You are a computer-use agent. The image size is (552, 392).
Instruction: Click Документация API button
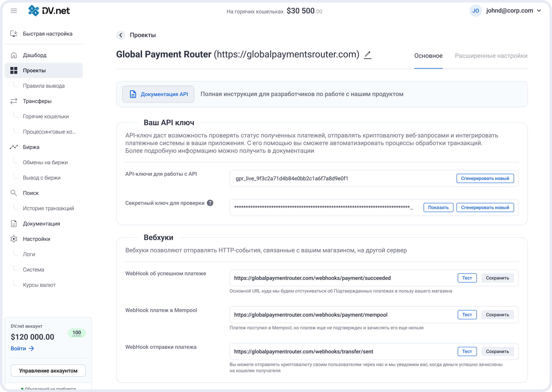(158, 94)
